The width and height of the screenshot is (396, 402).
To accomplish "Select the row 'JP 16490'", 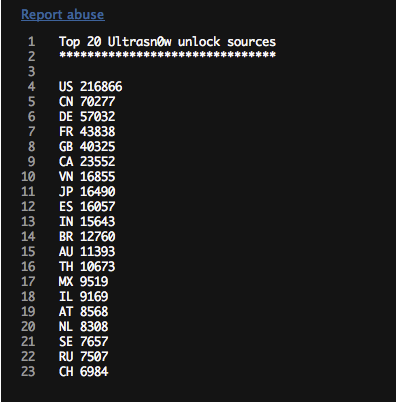I will pyautogui.click(x=87, y=192).
